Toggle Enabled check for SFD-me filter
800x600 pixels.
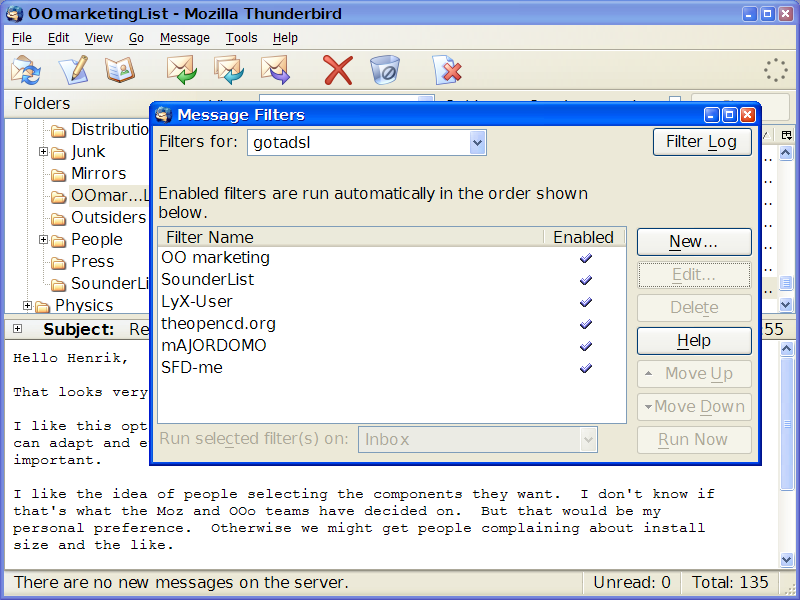(x=586, y=368)
